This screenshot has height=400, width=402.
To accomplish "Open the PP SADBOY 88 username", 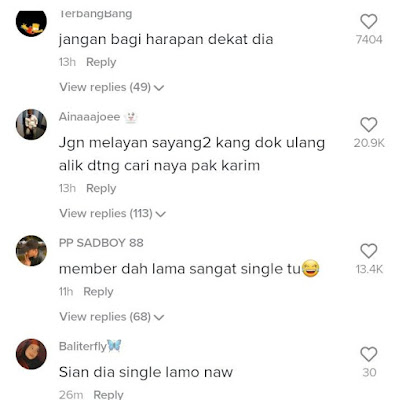I will pyautogui.click(x=101, y=243).
